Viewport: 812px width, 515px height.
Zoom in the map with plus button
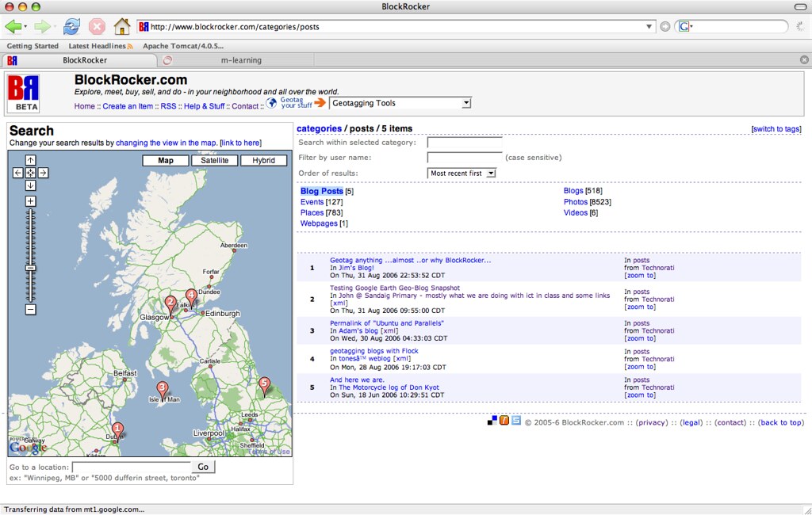31,201
